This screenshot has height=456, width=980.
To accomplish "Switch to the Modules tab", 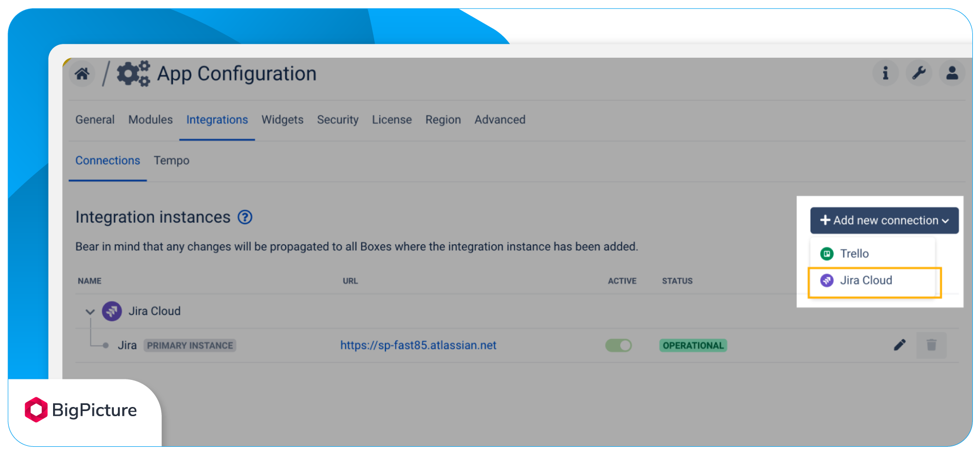I will click(x=151, y=119).
